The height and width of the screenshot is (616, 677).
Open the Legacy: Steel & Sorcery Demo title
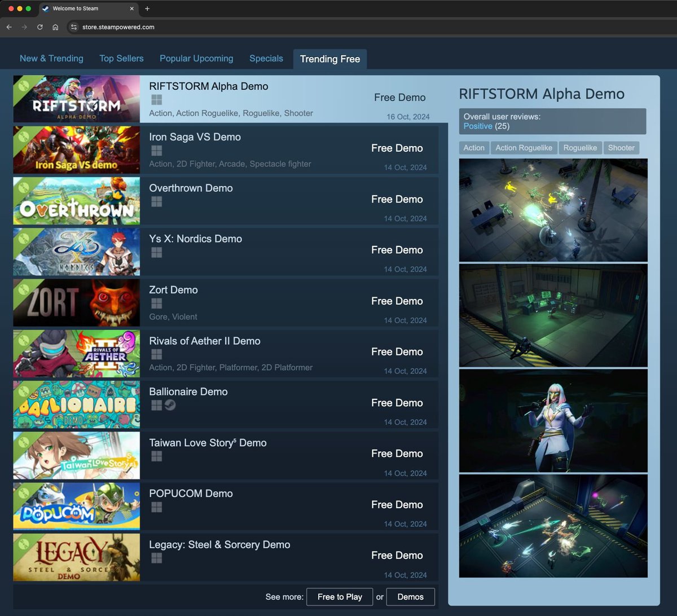[219, 544]
